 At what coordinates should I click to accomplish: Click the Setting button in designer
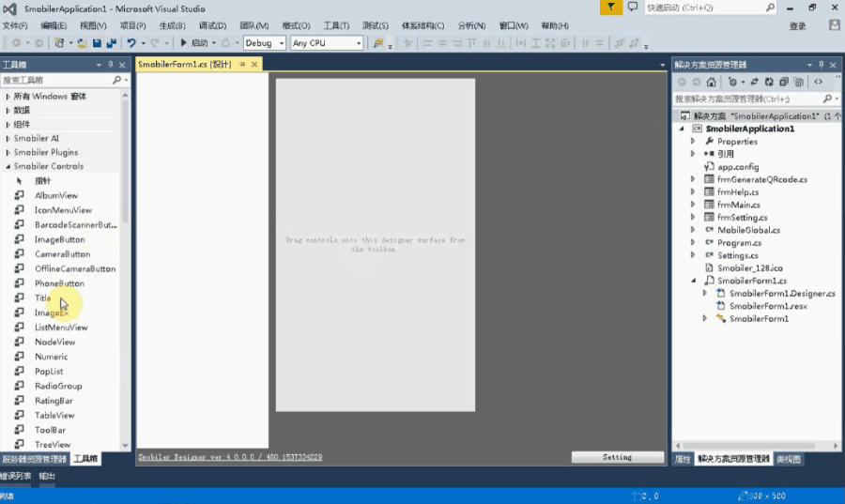pos(618,457)
